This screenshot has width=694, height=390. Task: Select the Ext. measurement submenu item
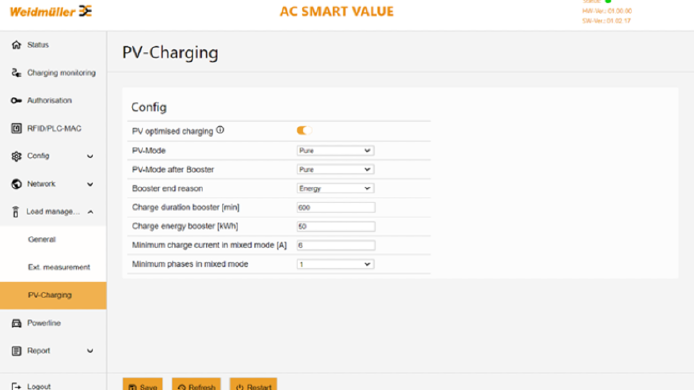[59, 267]
